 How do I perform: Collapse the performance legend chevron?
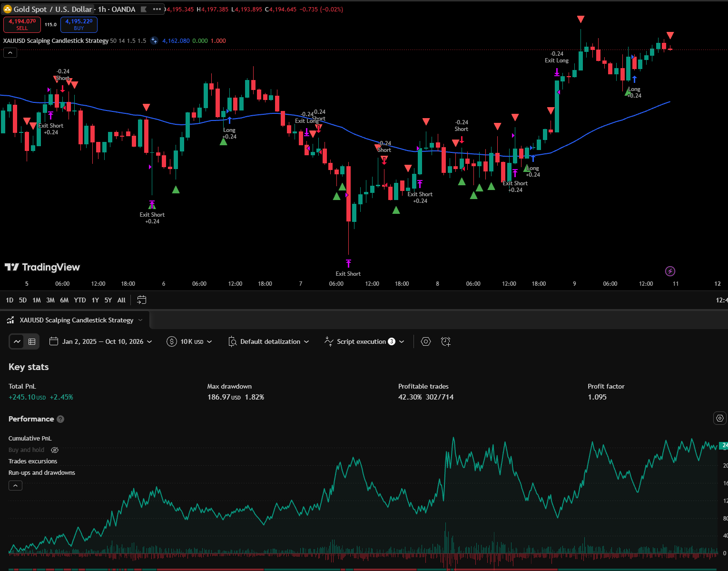tap(15, 486)
